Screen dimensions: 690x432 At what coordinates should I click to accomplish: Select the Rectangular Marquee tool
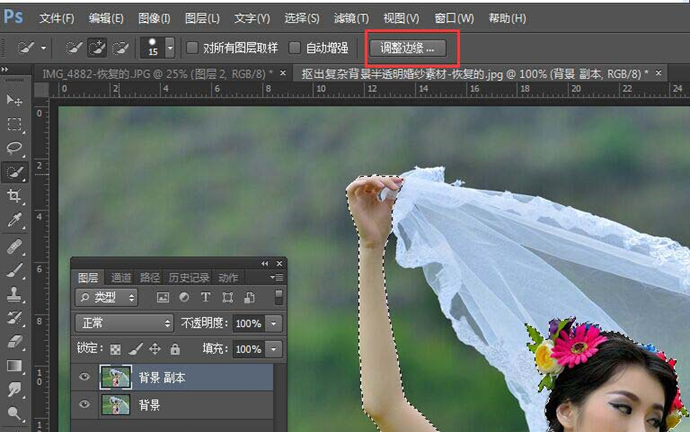click(14, 124)
